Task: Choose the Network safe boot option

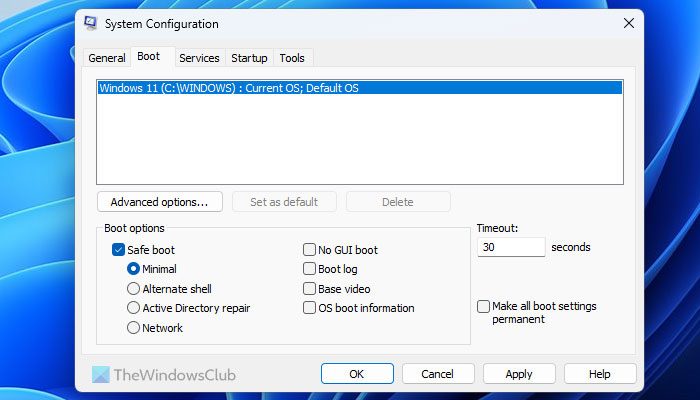Action: [133, 328]
